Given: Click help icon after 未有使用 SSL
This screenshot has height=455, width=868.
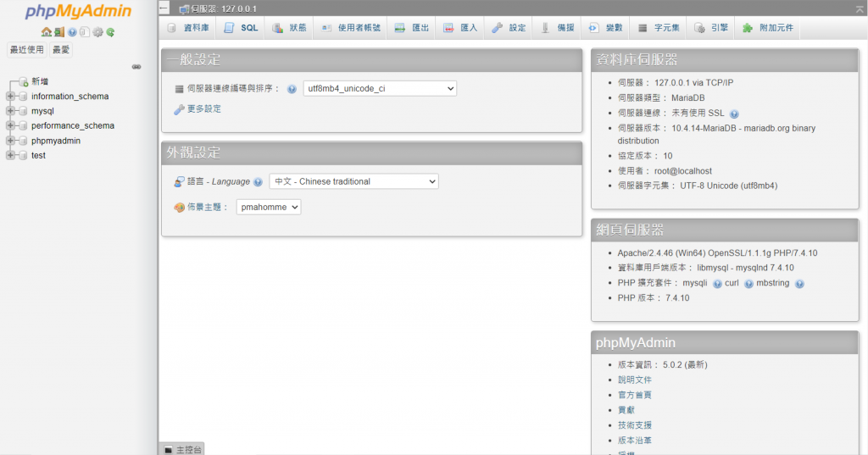Looking at the screenshot, I should [x=734, y=114].
